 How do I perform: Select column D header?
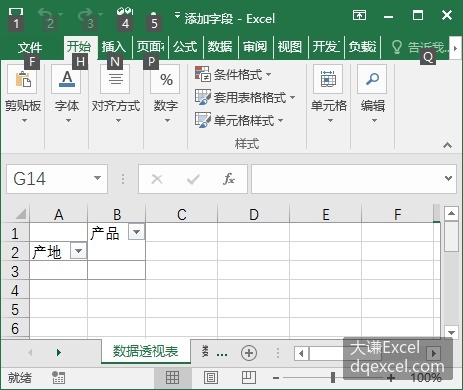tap(254, 214)
